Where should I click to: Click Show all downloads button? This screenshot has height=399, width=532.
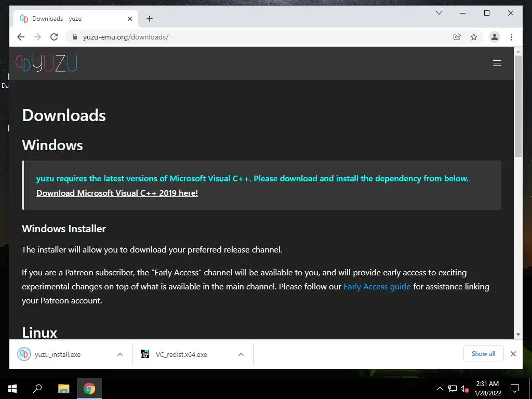point(484,354)
